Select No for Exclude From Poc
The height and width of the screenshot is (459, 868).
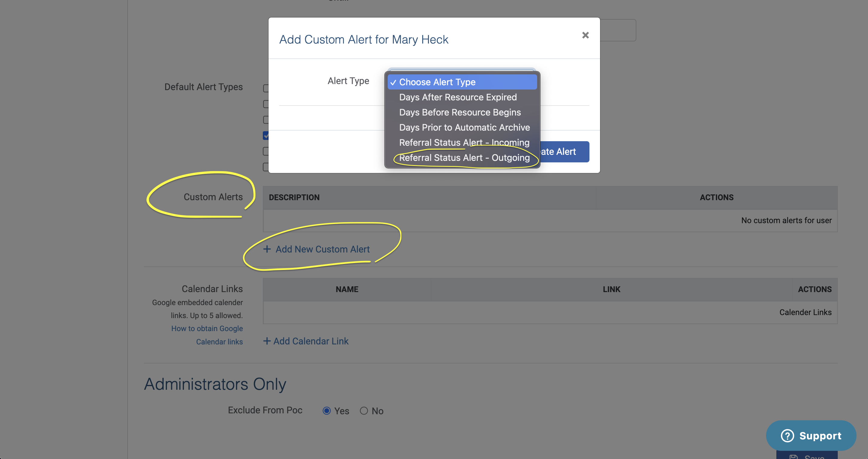point(364,411)
